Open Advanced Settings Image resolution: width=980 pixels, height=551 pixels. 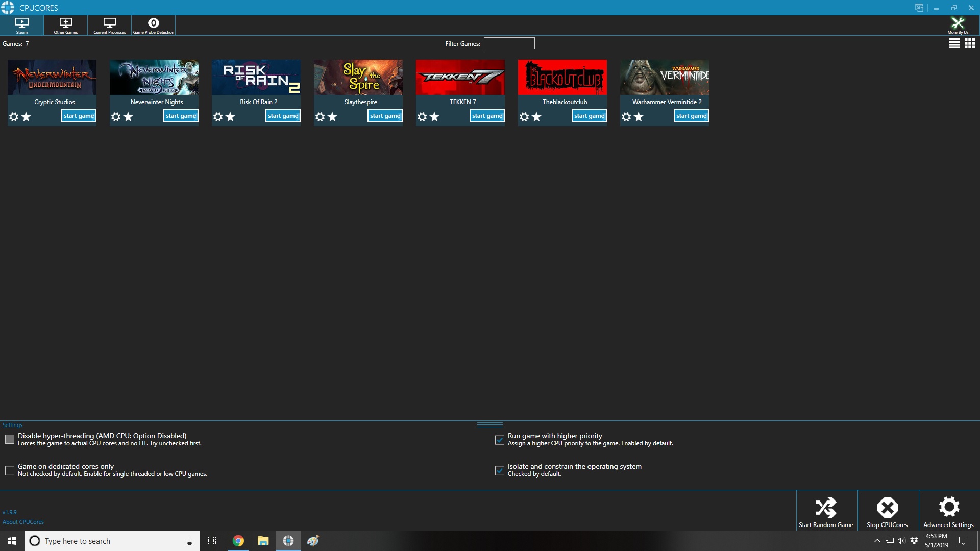(949, 511)
